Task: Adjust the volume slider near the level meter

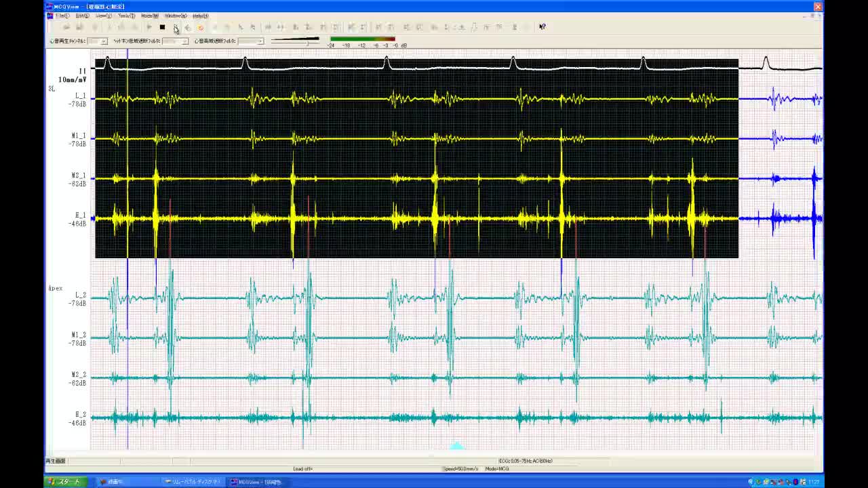Action: (307, 42)
